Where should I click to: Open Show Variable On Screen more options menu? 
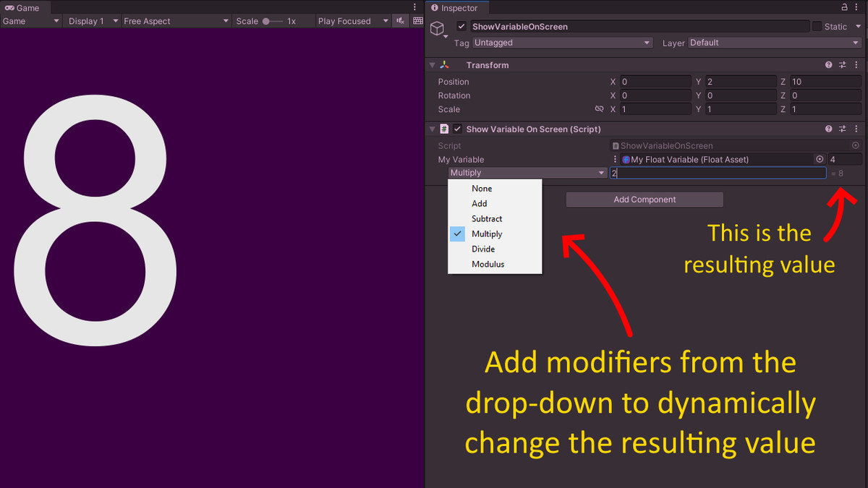(x=856, y=129)
